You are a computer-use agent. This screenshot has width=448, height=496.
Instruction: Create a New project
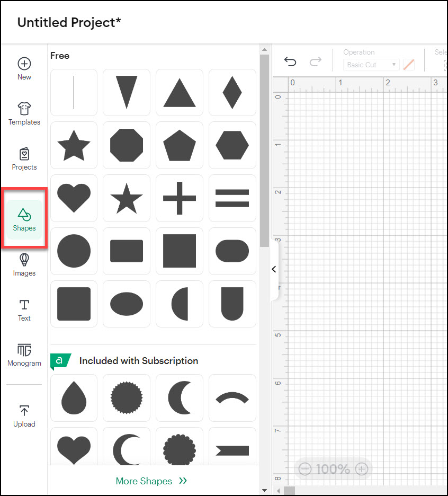click(x=24, y=68)
